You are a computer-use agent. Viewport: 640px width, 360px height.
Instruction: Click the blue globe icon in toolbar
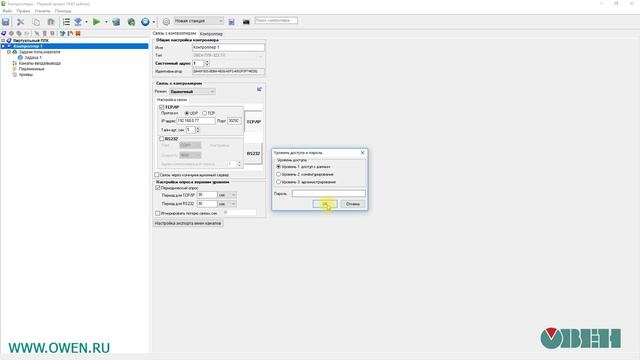145,22
